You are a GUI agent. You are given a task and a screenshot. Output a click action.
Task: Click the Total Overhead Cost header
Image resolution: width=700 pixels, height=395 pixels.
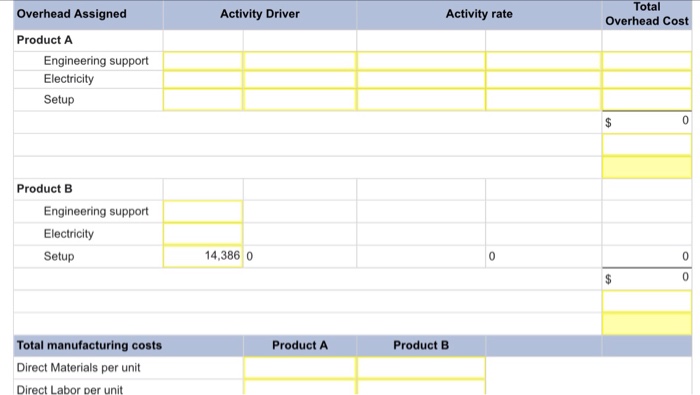coord(647,14)
